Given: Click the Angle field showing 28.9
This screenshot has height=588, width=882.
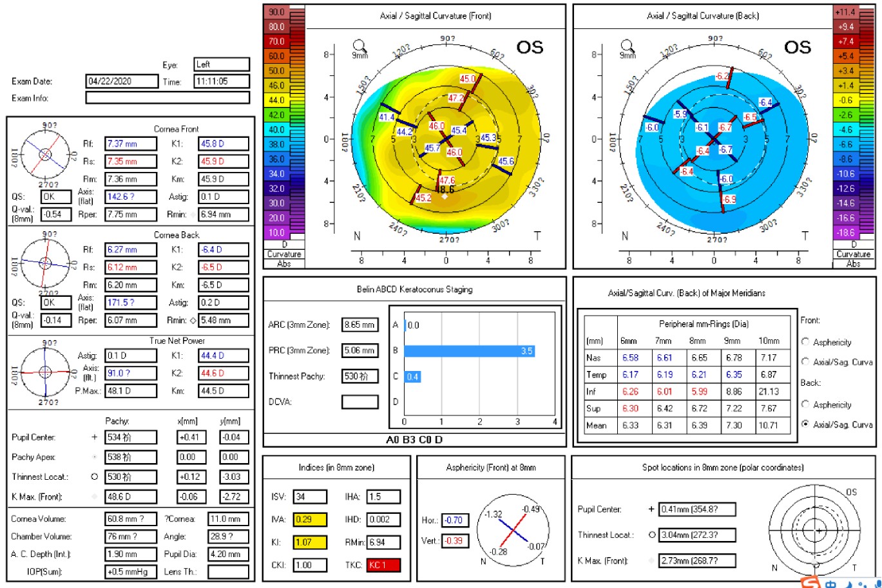Looking at the screenshot, I should [228, 536].
